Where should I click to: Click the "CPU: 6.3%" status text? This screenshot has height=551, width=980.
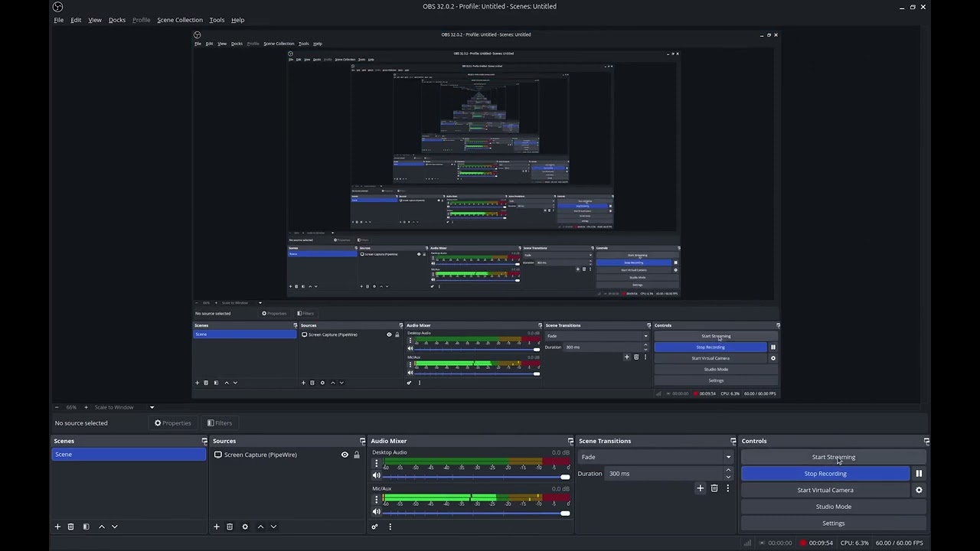pyautogui.click(x=854, y=543)
